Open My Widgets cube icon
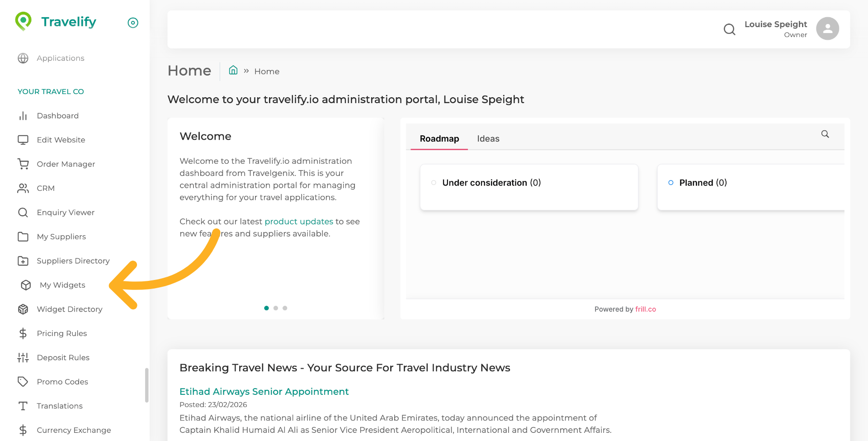The image size is (868, 441). (x=26, y=285)
